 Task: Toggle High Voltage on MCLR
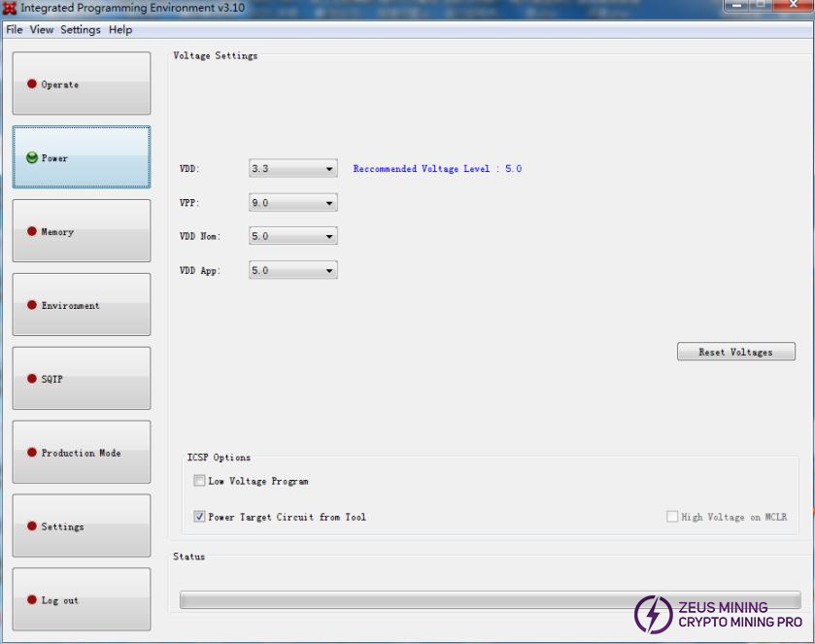[x=671, y=517]
